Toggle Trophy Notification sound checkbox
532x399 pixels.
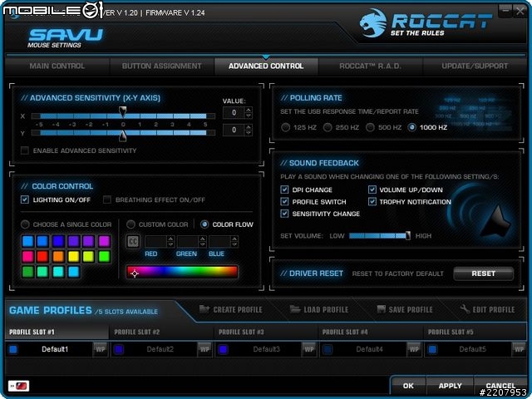click(372, 201)
